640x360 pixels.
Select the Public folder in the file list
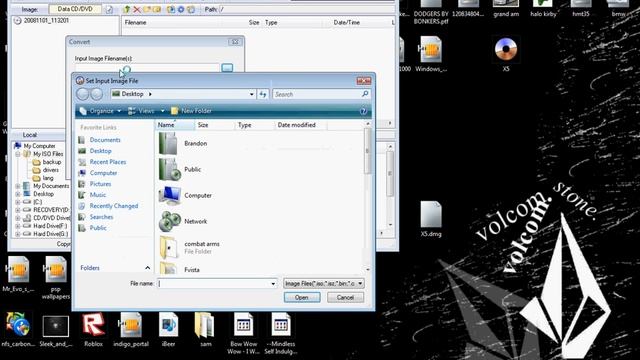[180, 169]
